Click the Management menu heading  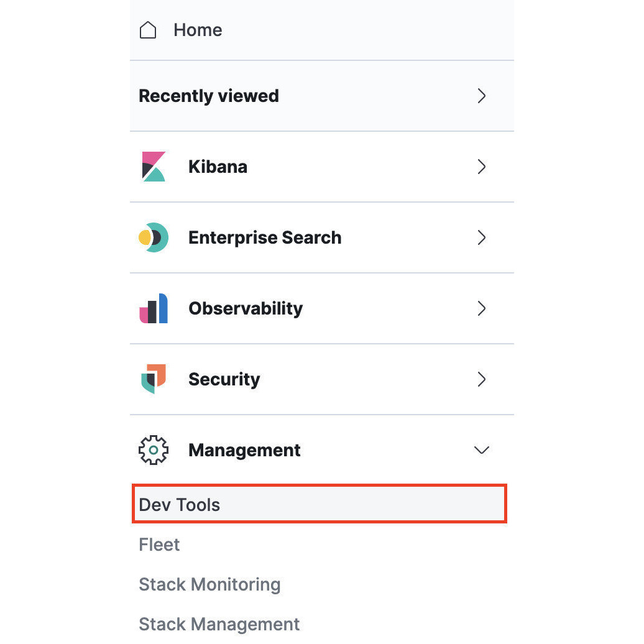(x=244, y=450)
